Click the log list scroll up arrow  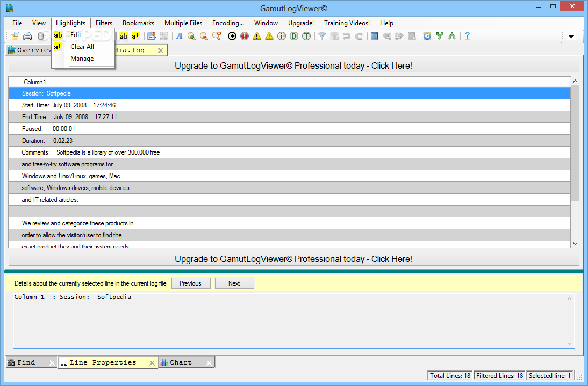click(x=575, y=81)
